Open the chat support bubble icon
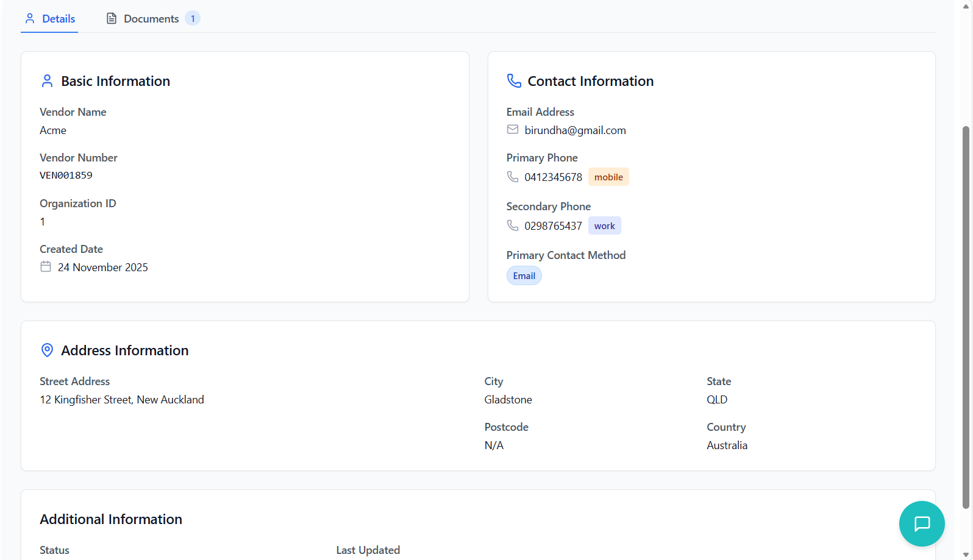This screenshot has height=560, width=973. point(922,523)
